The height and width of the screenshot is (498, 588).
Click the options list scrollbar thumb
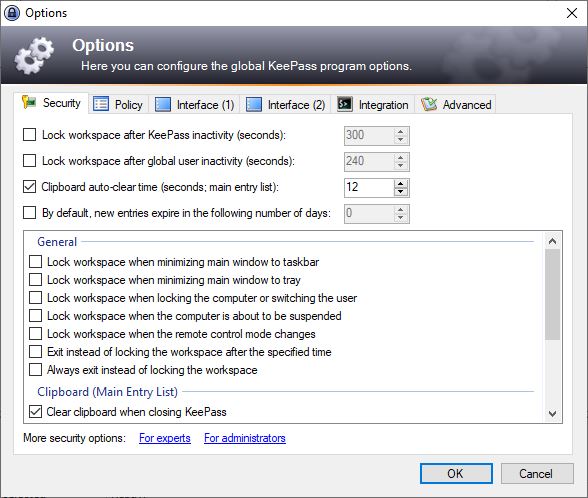(552, 295)
